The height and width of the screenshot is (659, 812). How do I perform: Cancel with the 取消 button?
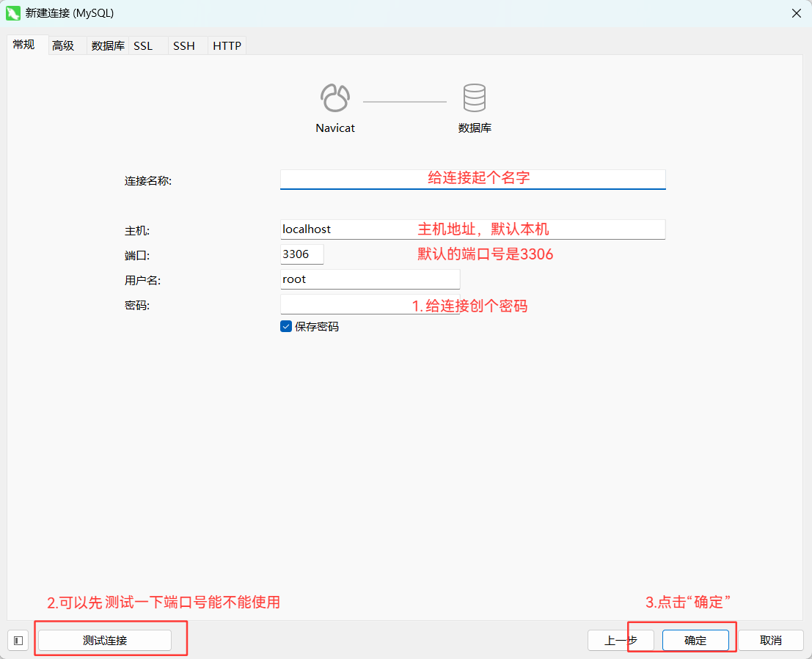tap(771, 641)
